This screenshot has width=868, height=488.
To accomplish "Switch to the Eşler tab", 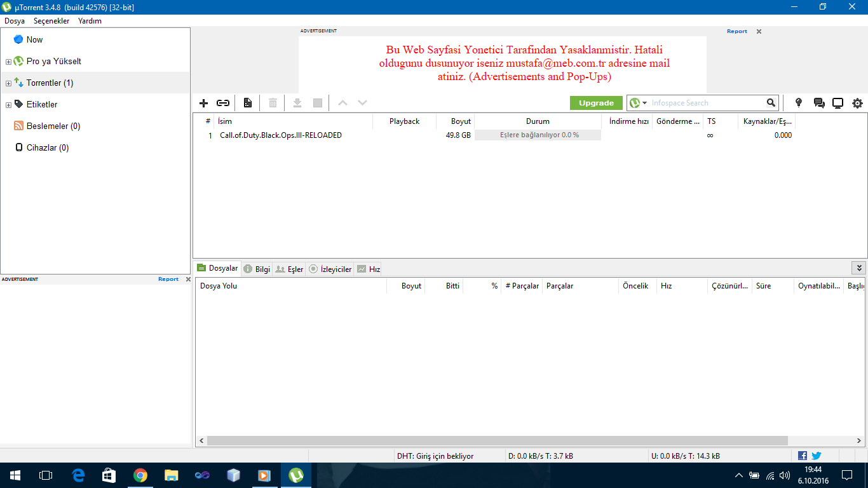I will 289,269.
